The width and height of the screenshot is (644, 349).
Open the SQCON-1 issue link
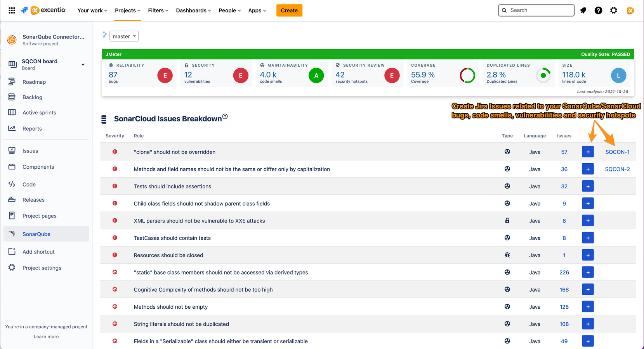(x=617, y=152)
